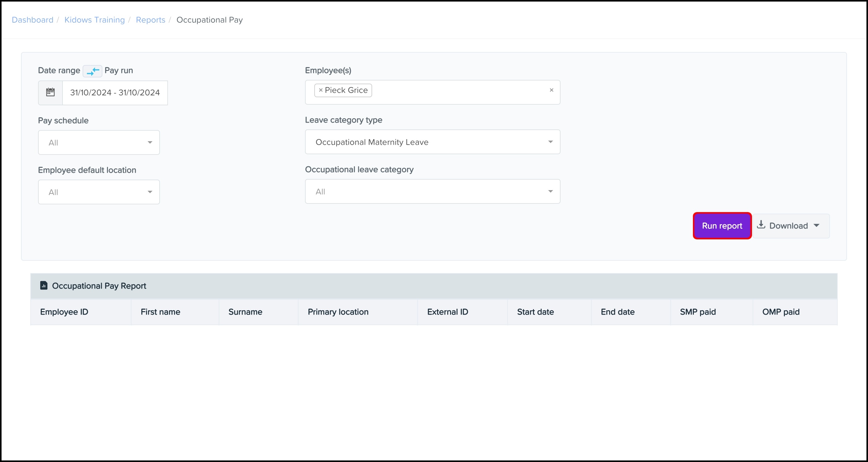Image resolution: width=868 pixels, height=462 pixels.
Task: Open the Kidows Training breadcrumb link
Action: [94, 20]
